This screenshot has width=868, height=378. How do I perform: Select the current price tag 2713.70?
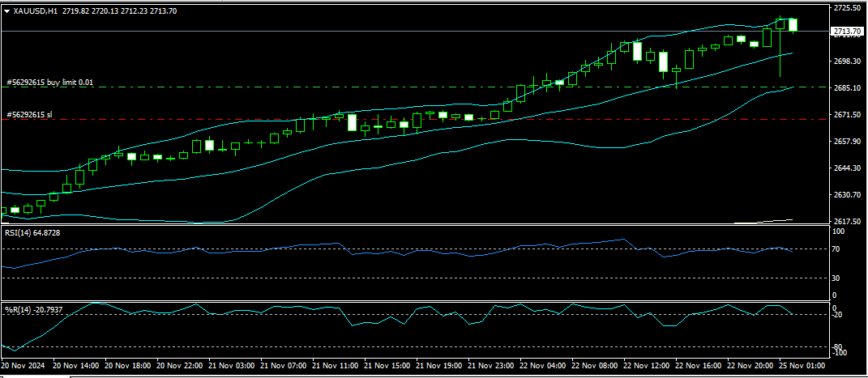point(847,32)
